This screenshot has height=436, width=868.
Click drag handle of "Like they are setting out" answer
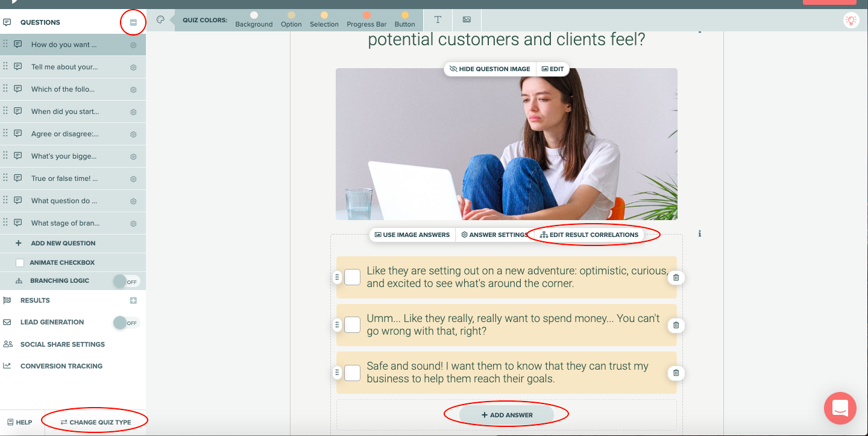pyautogui.click(x=337, y=277)
